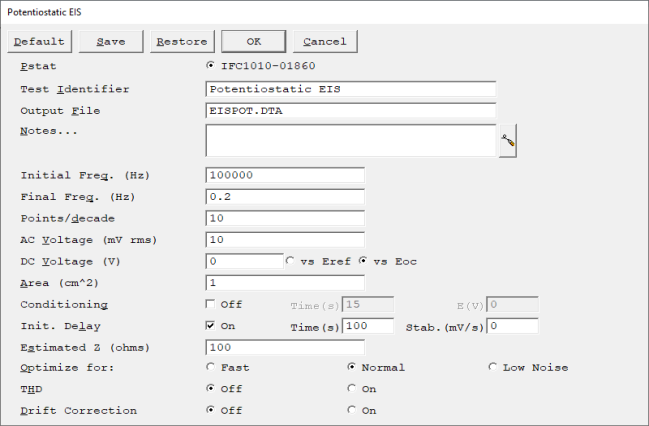Click the Save button
This screenshot has width=649, height=426.
(x=111, y=41)
